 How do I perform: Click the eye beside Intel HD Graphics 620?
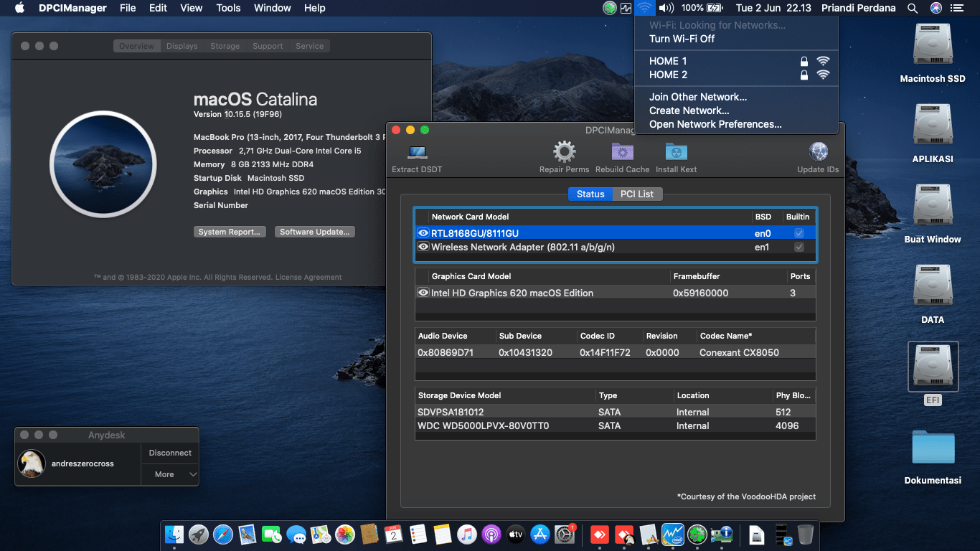pyautogui.click(x=423, y=293)
